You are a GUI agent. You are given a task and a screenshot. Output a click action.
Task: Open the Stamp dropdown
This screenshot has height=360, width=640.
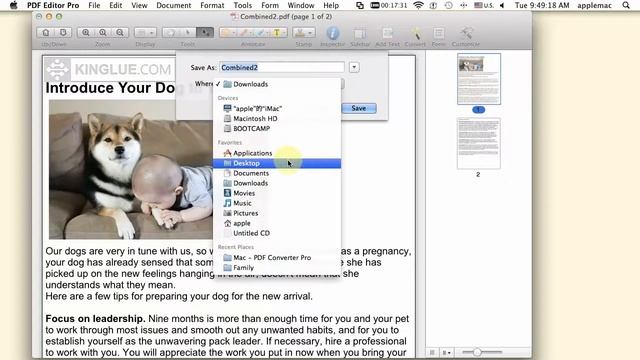(304, 33)
